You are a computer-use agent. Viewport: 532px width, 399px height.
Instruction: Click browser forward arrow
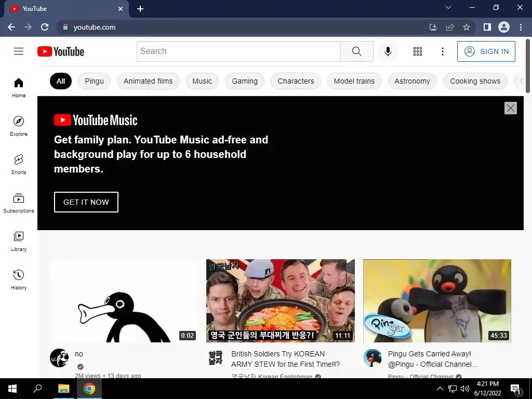coord(28,27)
